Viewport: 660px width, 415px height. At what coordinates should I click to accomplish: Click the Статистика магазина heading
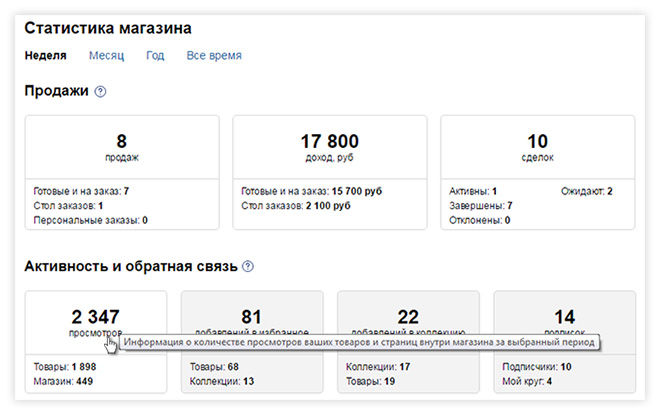pos(108,28)
